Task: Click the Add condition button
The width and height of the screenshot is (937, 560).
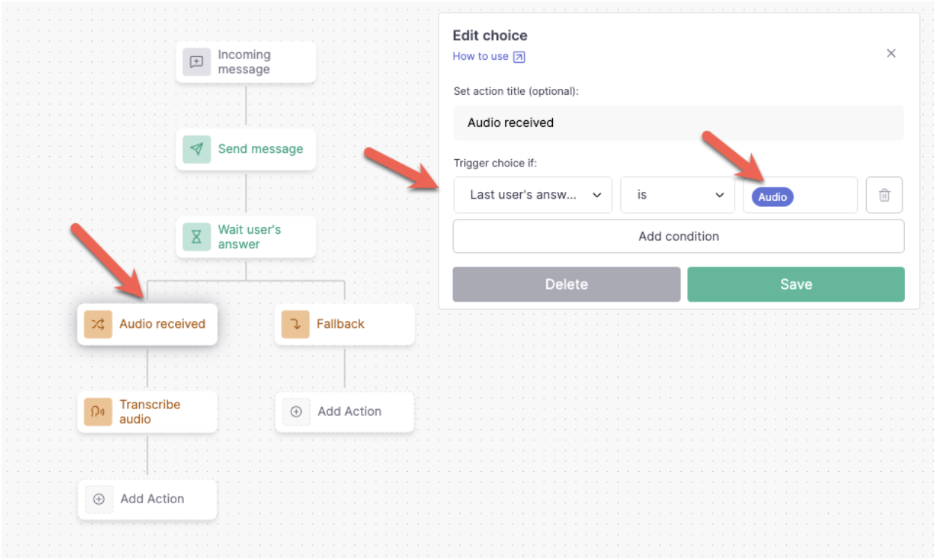Action: coord(678,236)
